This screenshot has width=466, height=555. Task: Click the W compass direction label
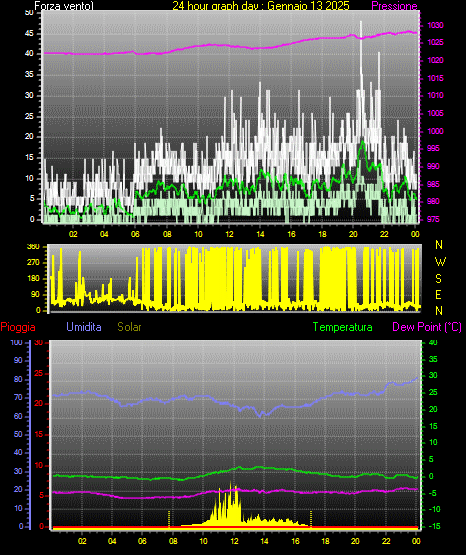coord(440,262)
